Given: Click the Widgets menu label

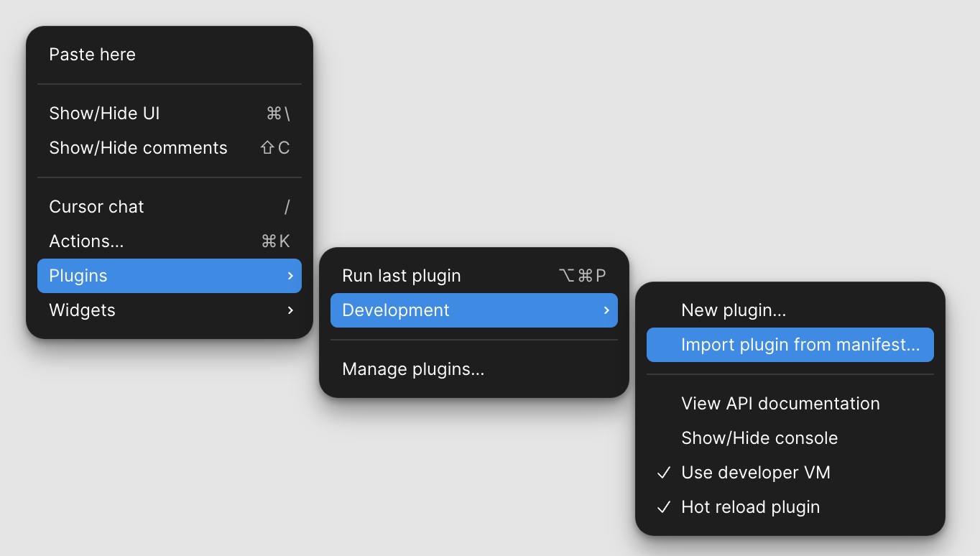Looking at the screenshot, I should 82,310.
